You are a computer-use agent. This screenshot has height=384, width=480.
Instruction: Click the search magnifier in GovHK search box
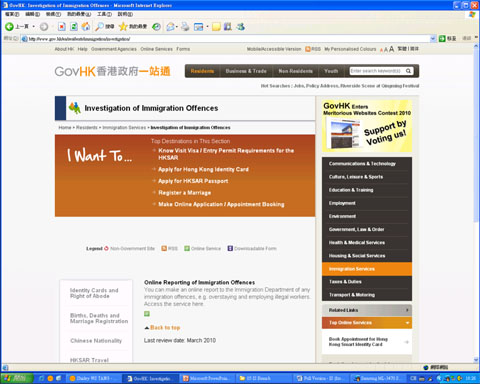pyautogui.click(x=408, y=71)
